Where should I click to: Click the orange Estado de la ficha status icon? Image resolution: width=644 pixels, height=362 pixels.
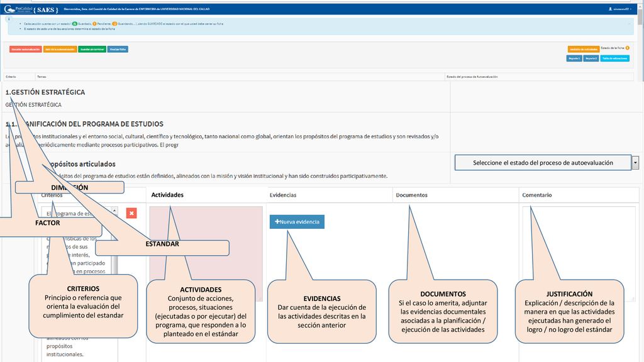pyautogui.click(x=627, y=48)
